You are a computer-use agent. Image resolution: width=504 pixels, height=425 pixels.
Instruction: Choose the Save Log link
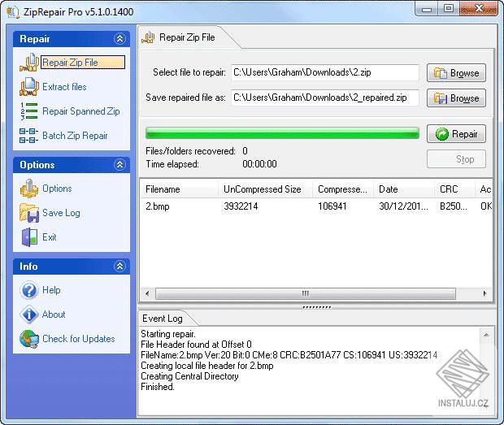click(61, 213)
